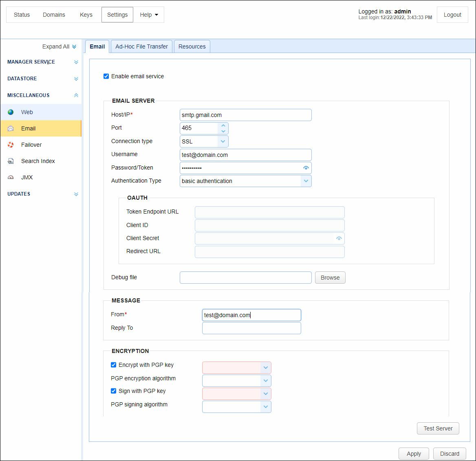Uncheck Encrypt with PGP key
Screen dimensions: 476x461
[114, 365]
